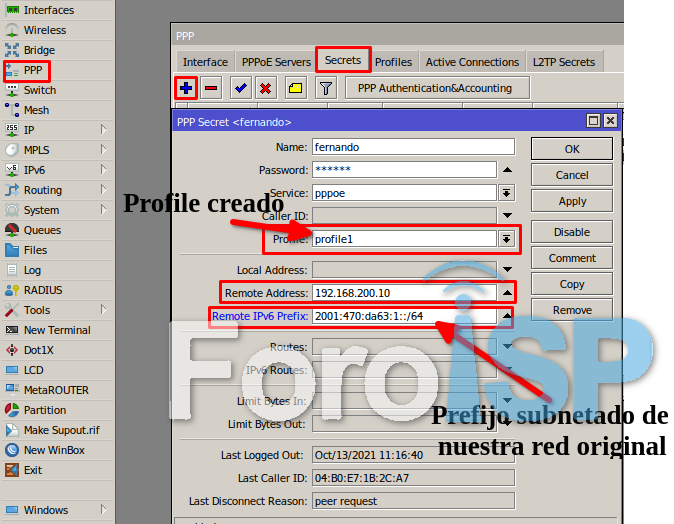Open New Terminal from the sidebar
Image resolution: width=674 pixels, height=524 pixels.
[x=56, y=330]
